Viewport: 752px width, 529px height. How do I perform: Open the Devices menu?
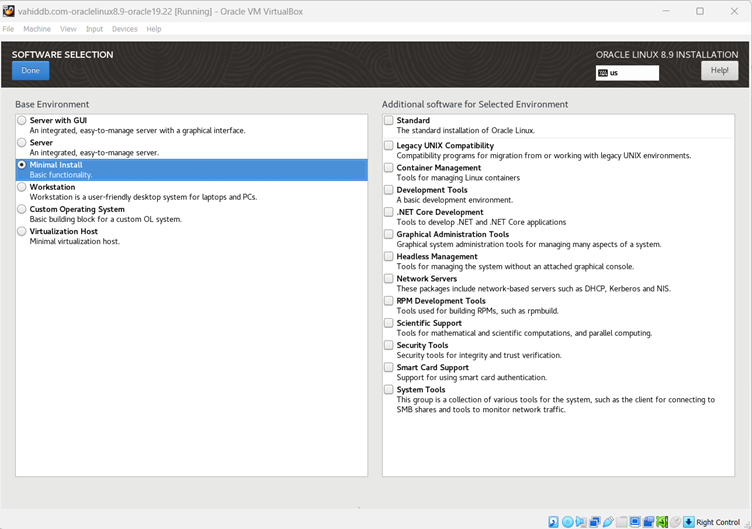(124, 29)
